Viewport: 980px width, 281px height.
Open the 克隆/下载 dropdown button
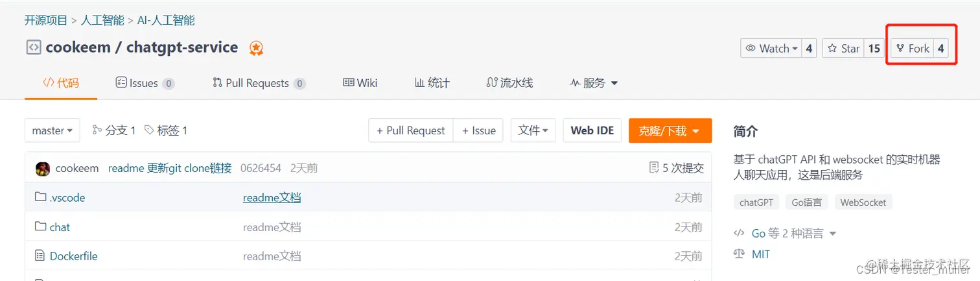(x=670, y=130)
